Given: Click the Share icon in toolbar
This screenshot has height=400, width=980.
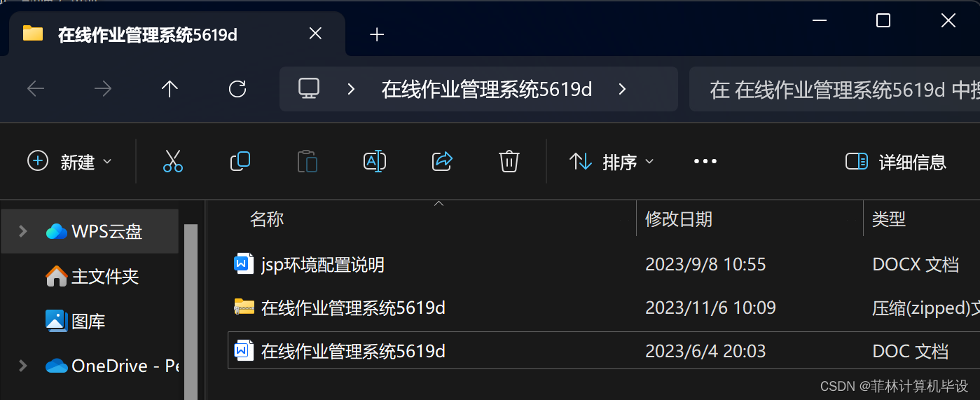Looking at the screenshot, I should tap(442, 161).
